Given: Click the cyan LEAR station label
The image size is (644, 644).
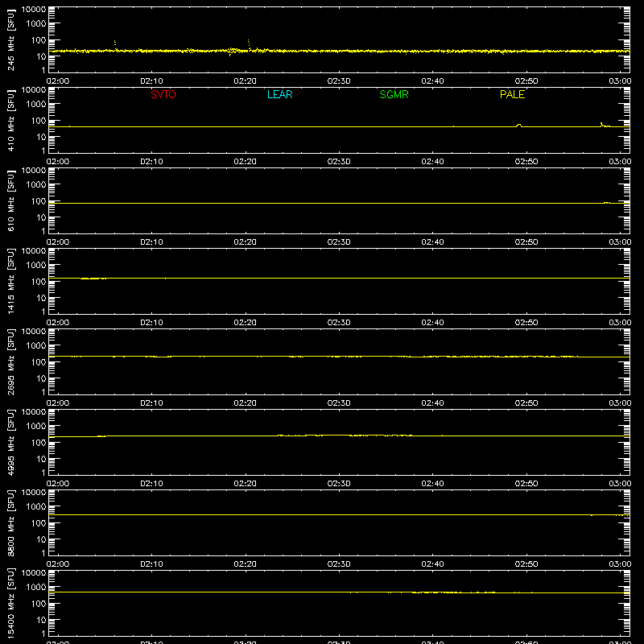Looking at the screenshot, I should [279, 94].
